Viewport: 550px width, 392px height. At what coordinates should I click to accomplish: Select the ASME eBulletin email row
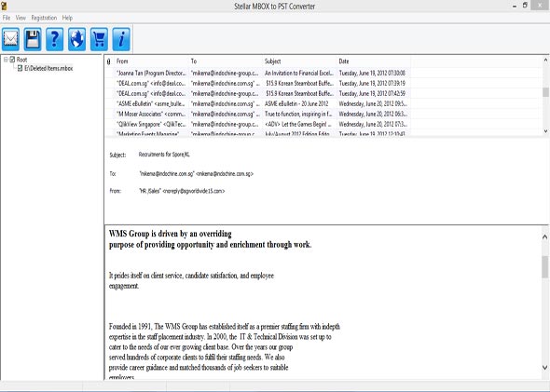tap(258, 103)
